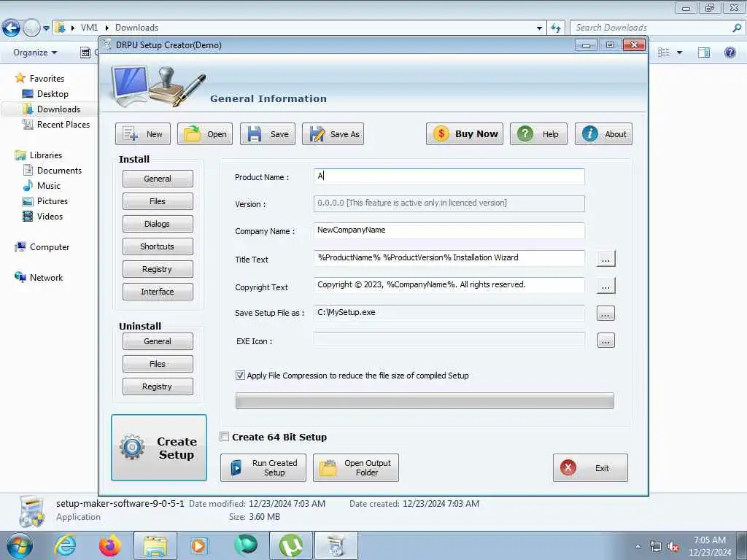Enable Create 64 Bit Setup checkbox
Image resolution: width=747 pixels, height=560 pixels.
point(225,437)
